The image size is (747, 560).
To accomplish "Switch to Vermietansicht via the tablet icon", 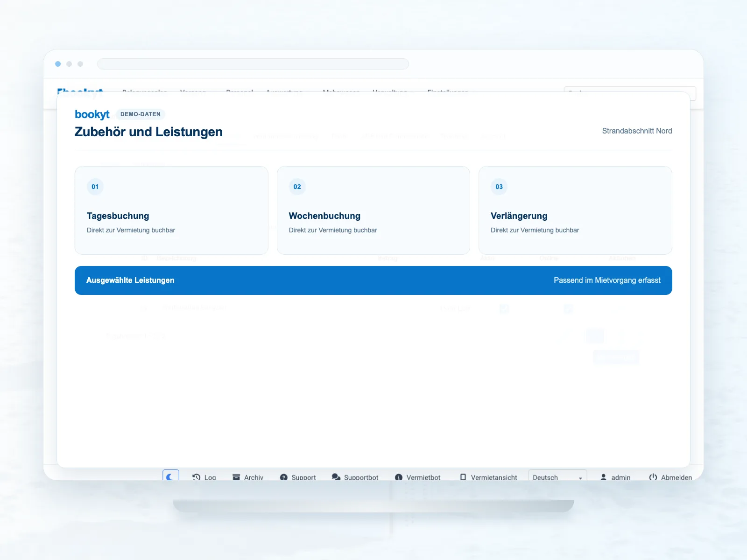I will click(x=463, y=477).
